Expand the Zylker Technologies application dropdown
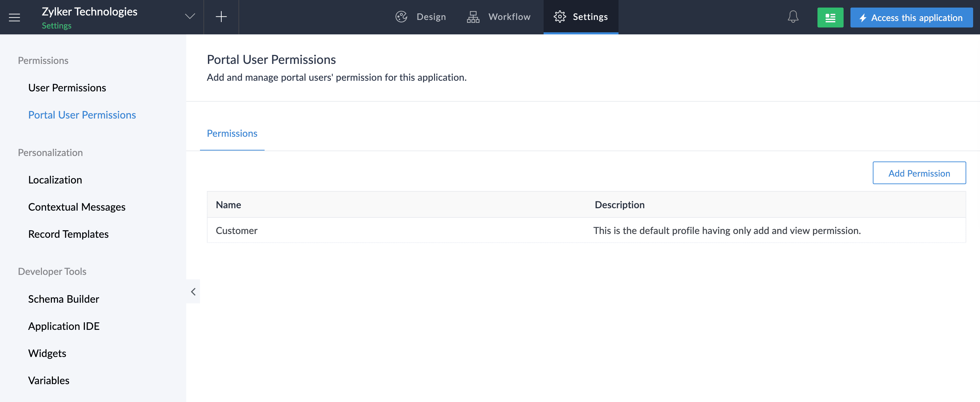Screen dimensions: 980x402 (x=189, y=16)
